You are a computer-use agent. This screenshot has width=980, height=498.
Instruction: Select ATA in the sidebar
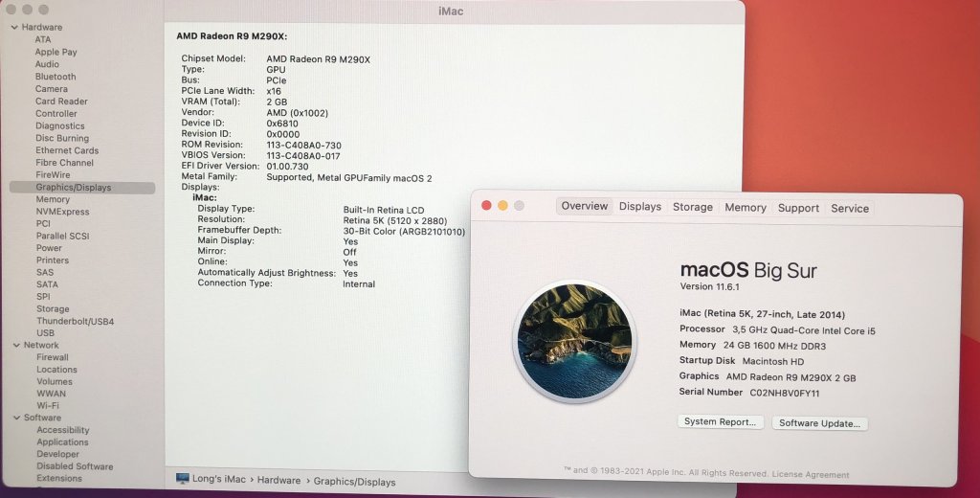(x=43, y=39)
